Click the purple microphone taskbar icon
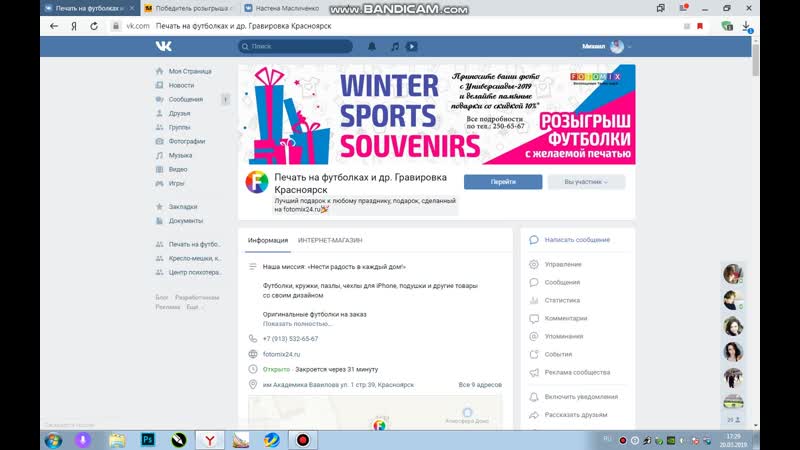The height and width of the screenshot is (450, 800). pyautogui.click(x=83, y=440)
